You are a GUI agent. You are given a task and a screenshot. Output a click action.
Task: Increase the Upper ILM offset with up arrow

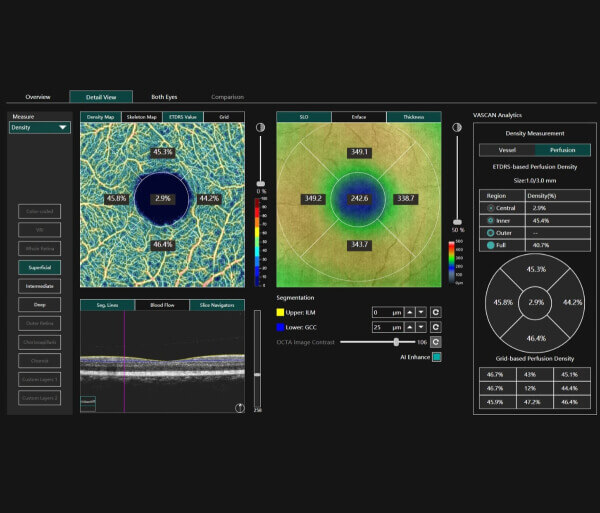pos(409,312)
